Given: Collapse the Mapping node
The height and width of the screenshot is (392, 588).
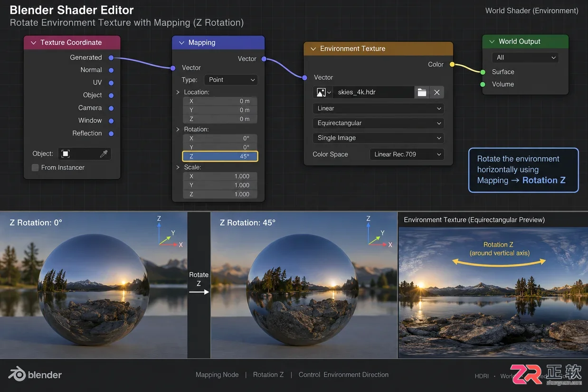Looking at the screenshot, I should [x=181, y=43].
